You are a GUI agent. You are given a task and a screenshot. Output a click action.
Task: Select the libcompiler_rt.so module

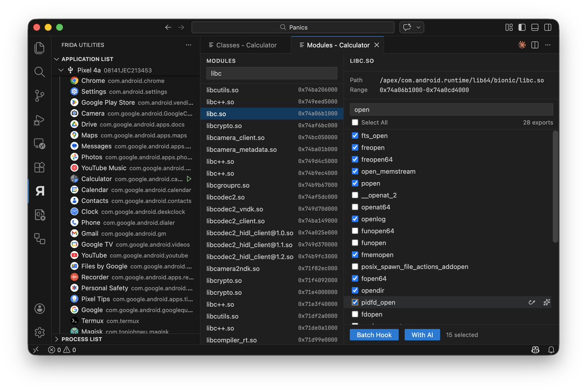click(x=272, y=340)
